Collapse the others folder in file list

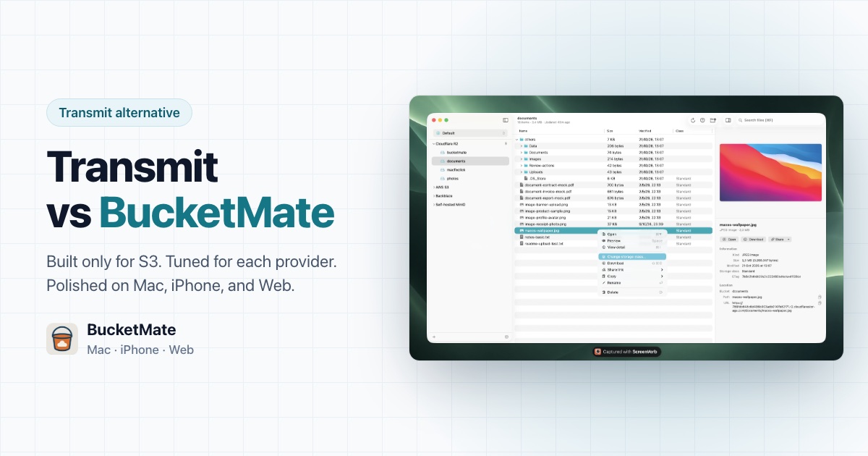(x=517, y=139)
